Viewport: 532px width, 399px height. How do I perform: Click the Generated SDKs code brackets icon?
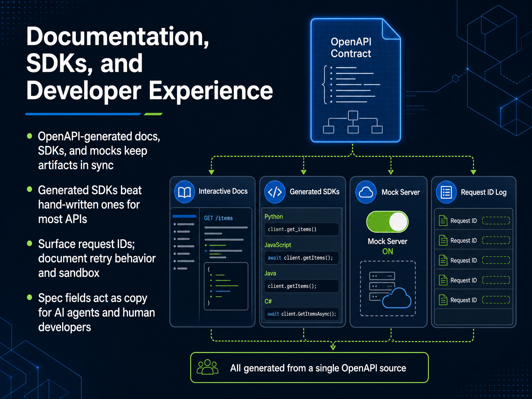click(x=275, y=192)
